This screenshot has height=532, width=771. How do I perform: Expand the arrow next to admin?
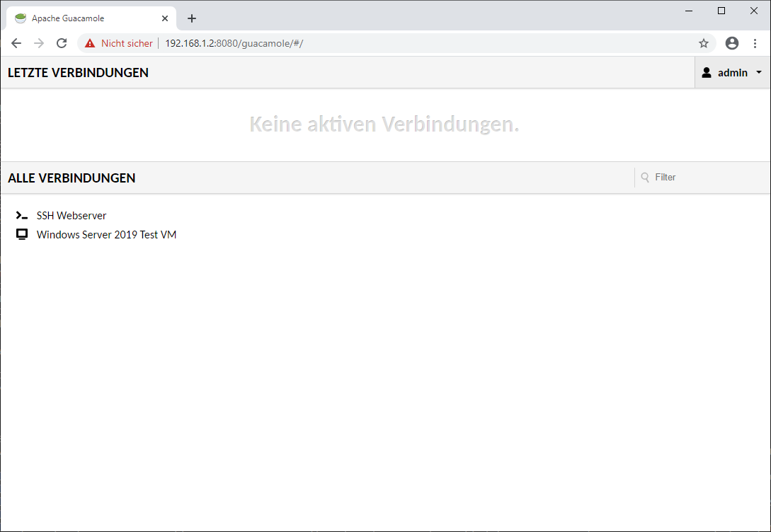point(759,72)
